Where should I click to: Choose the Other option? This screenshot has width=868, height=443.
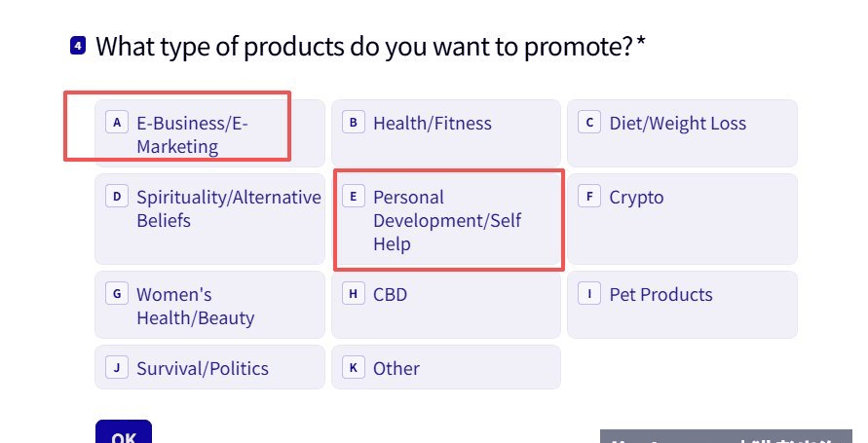(x=446, y=367)
